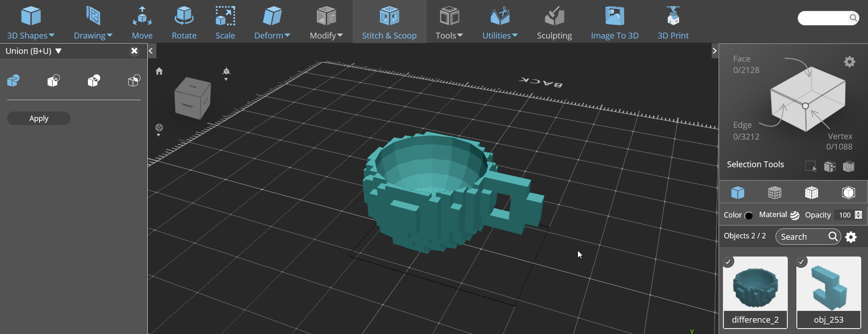Click the Apply button
Image resolution: width=868 pixels, height=334 pixels.
click(39, 118)
